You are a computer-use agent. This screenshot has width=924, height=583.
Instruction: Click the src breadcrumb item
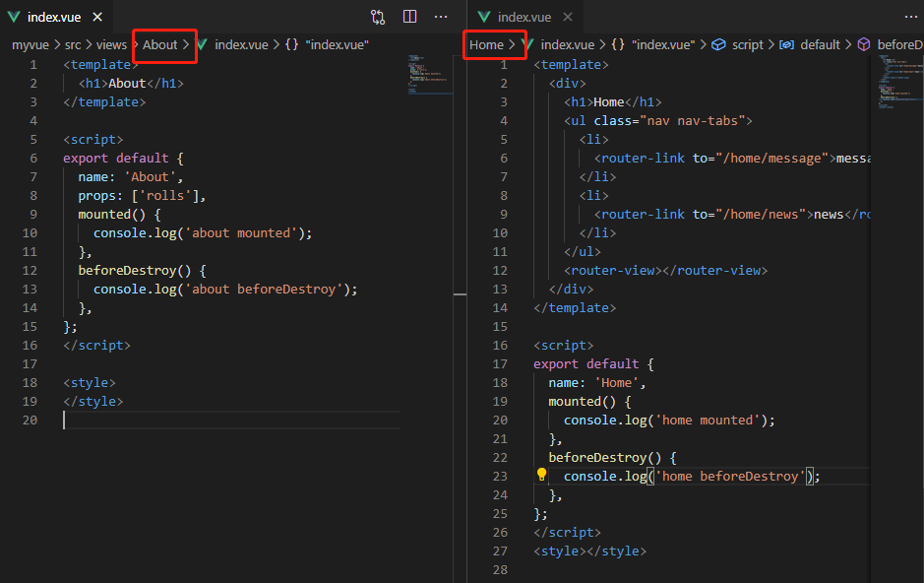73,44
